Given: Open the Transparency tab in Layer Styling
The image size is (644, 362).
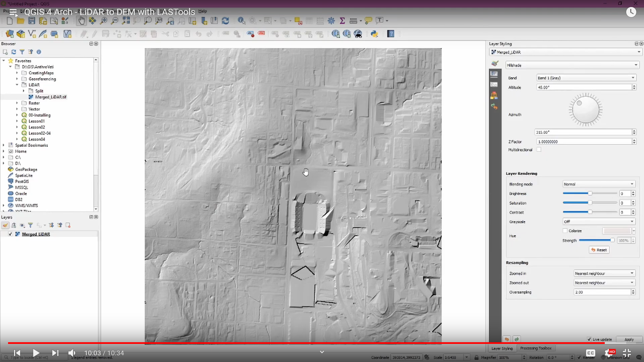Looking at the screenshot, I should (495, 73).
